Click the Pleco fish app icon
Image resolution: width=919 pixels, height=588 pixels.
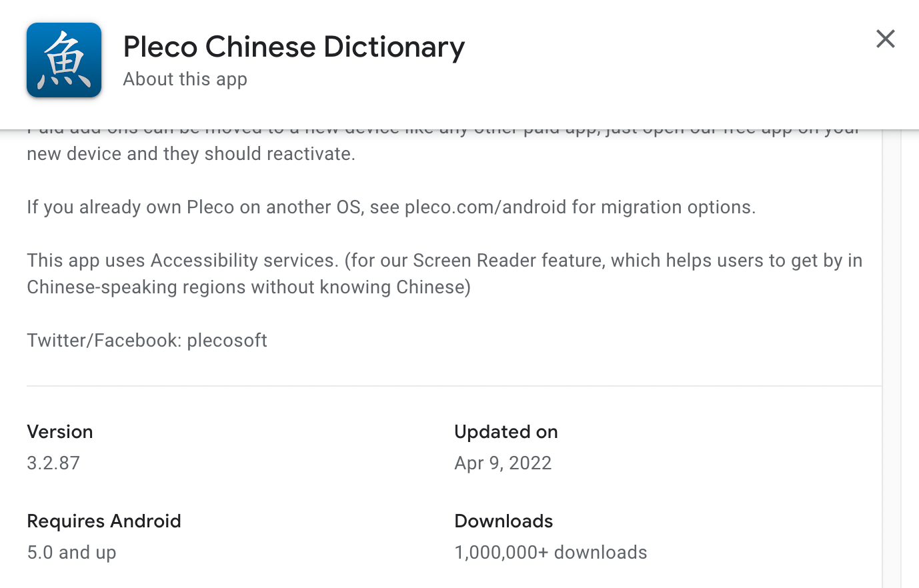click(64, 61)
